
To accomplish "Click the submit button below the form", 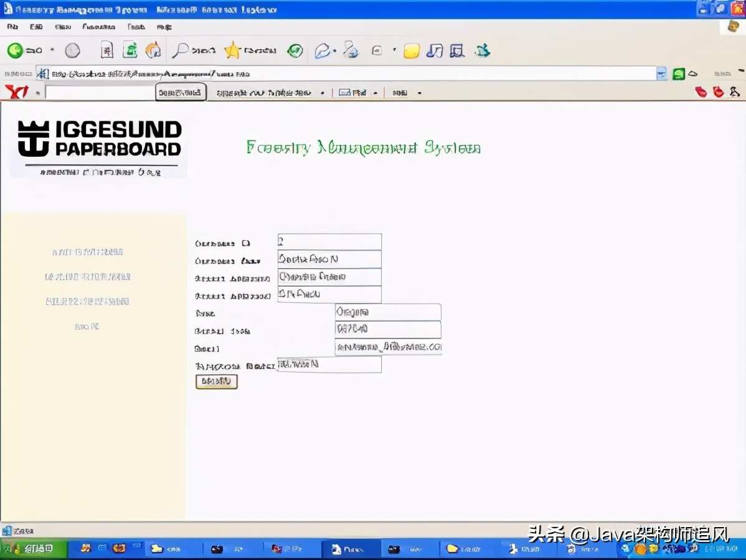I will [216, 381].
